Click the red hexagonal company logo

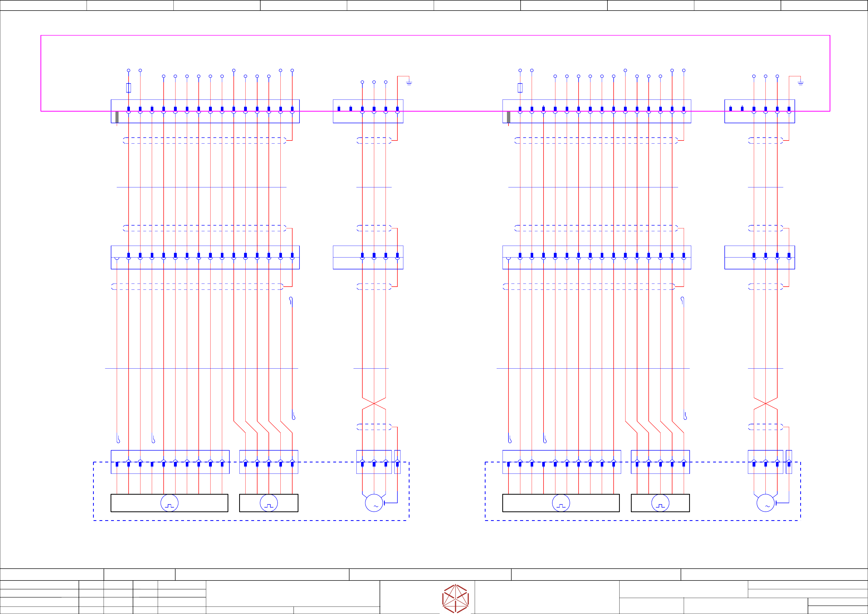point(456,599)
